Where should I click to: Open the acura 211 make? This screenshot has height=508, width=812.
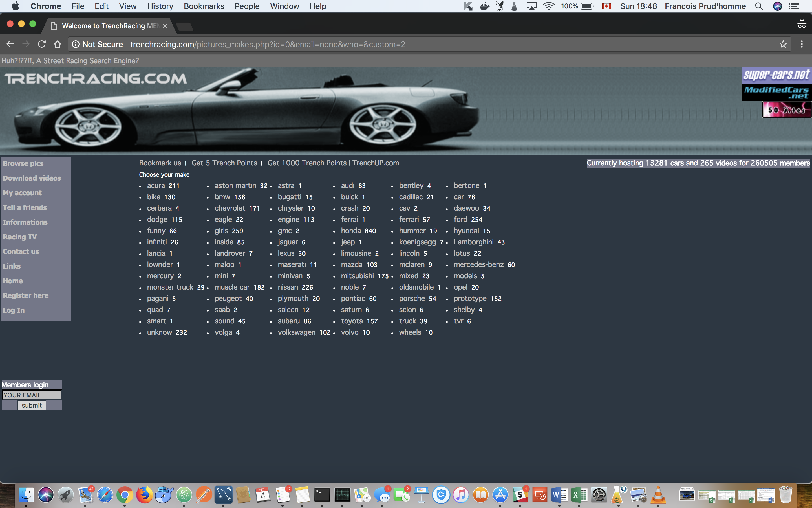163,185
